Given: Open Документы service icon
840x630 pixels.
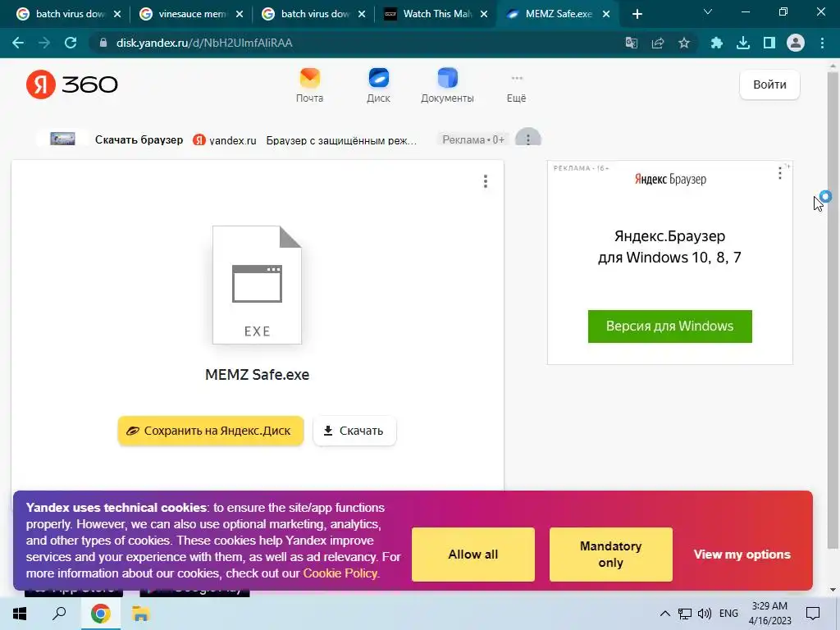Looking at the screenshot, I should [x=447, y=85].
